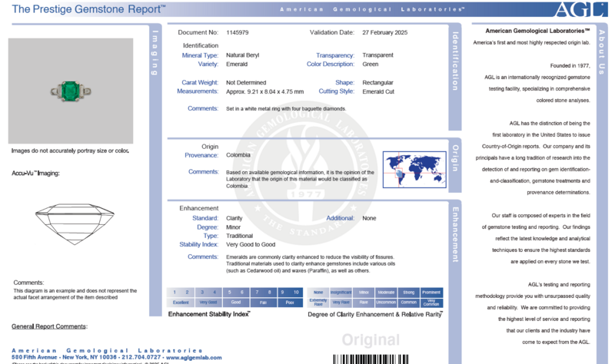The width and height of the screenshot is (615, 364).
Task: Click the General Report Comments heading
Action: pyautogui.click(x=49, y=326)
